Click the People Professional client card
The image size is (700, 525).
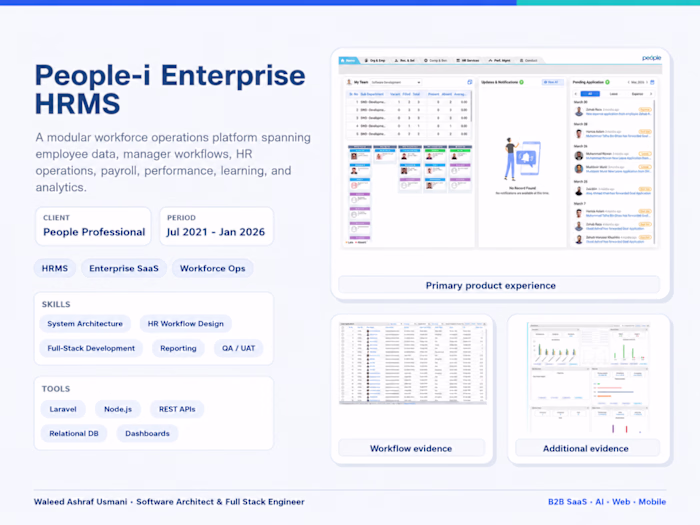93,226
